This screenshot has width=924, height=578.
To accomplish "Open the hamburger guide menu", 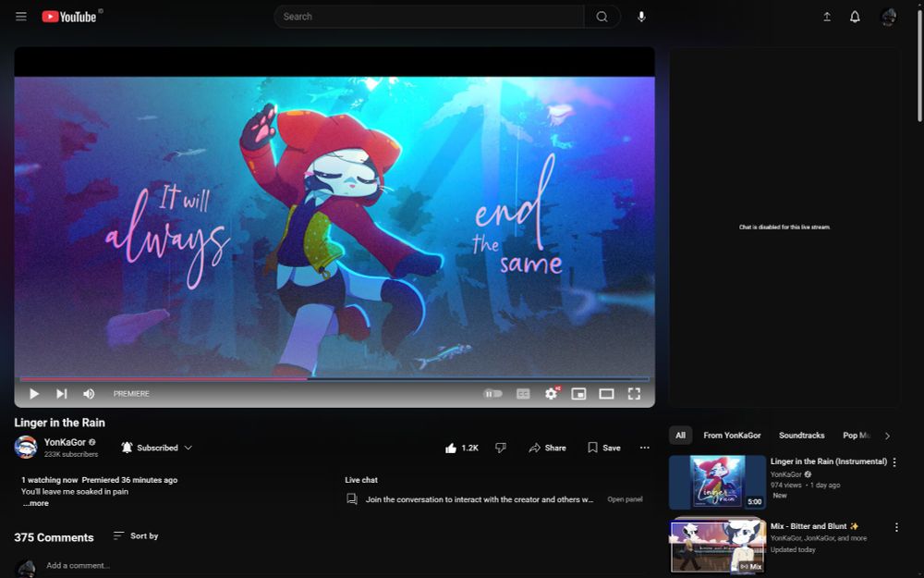I will tap(21, 17).
